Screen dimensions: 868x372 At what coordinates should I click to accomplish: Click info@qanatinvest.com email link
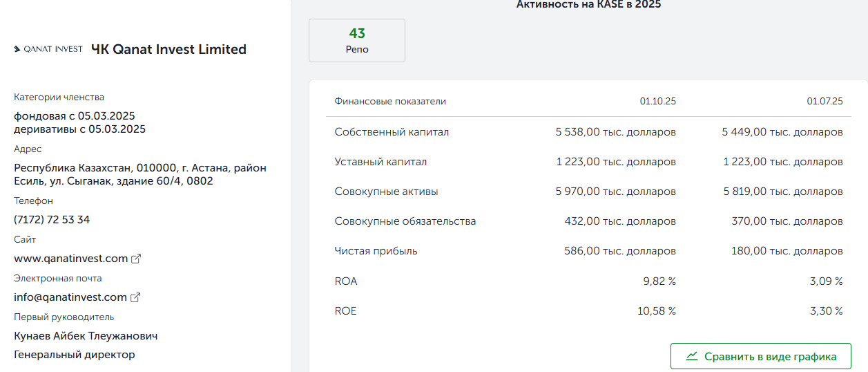pyautogui.click(x=70, y=297)
